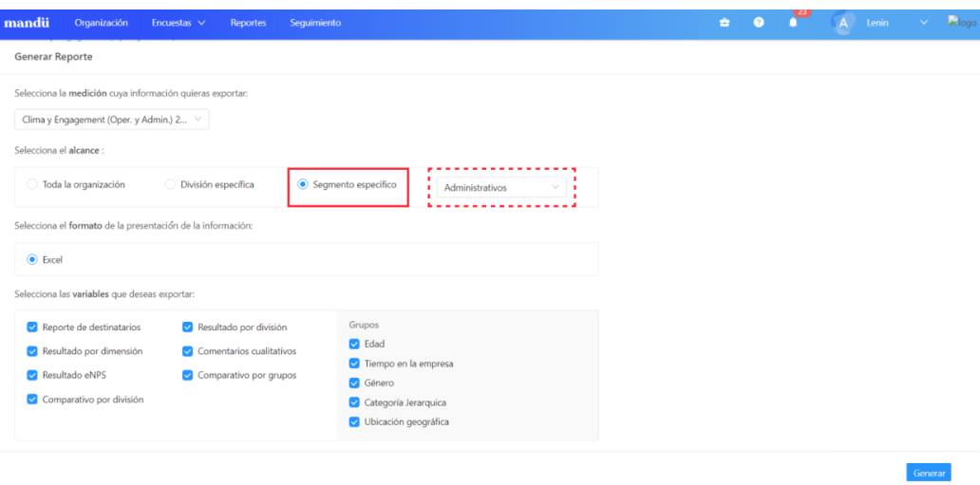Click the Generar button
The width and height of the screenshot is (980, 485).
click(929, 473)
